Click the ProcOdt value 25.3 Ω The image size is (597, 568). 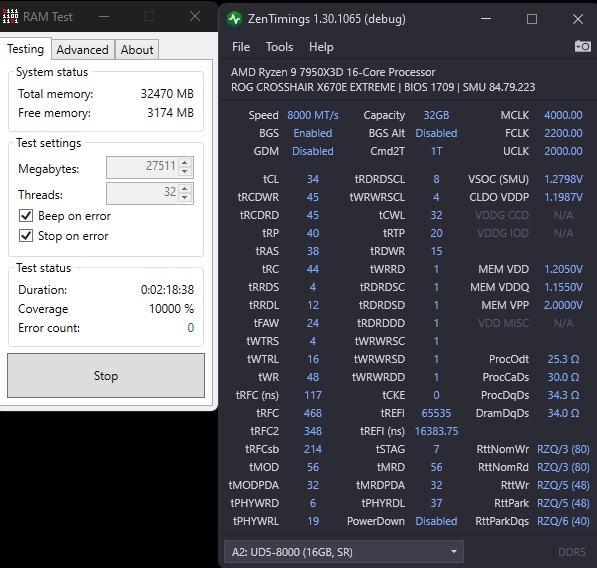563,359
